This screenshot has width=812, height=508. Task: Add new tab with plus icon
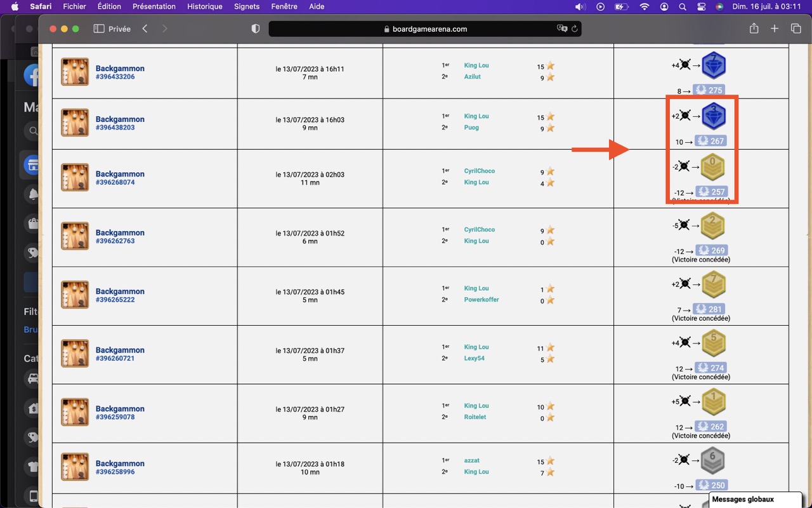pyautogui.click(x=775, y=29)
